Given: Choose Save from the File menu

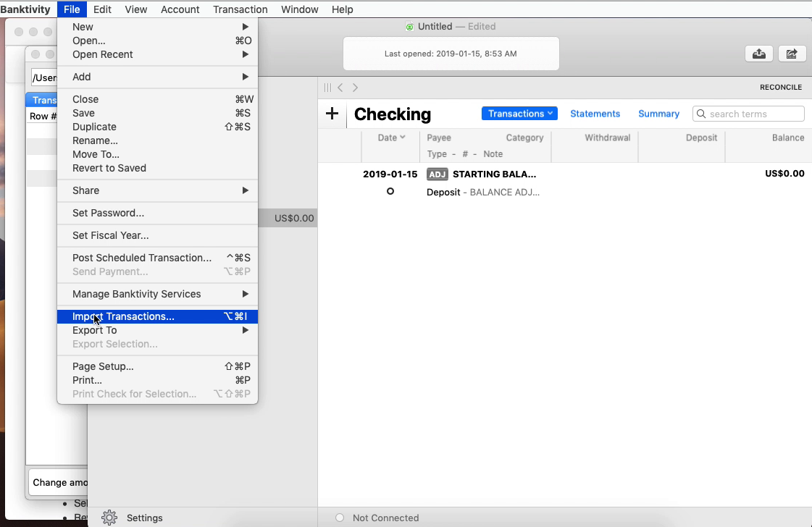Looking at the screenshot, I should 157,113.
